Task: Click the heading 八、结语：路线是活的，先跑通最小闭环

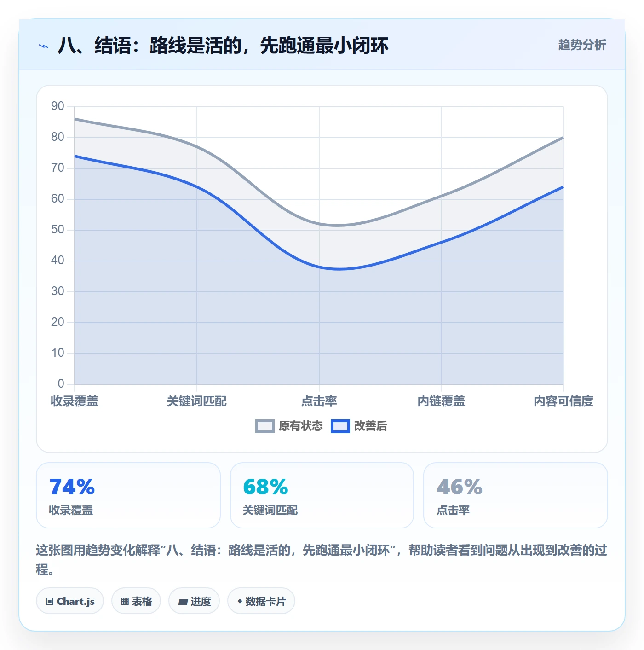Action: click(x=223, y=46)
